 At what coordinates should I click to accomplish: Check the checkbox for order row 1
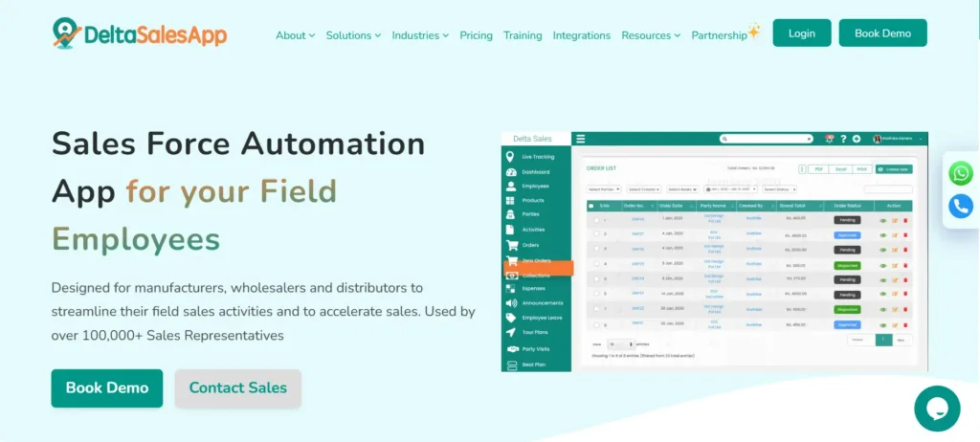(596, 220)
